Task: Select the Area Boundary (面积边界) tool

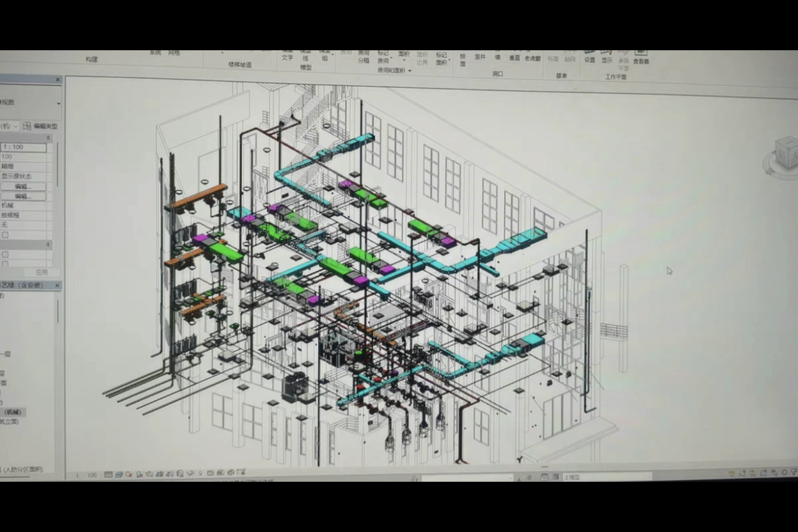Action: tap(422, 58)
